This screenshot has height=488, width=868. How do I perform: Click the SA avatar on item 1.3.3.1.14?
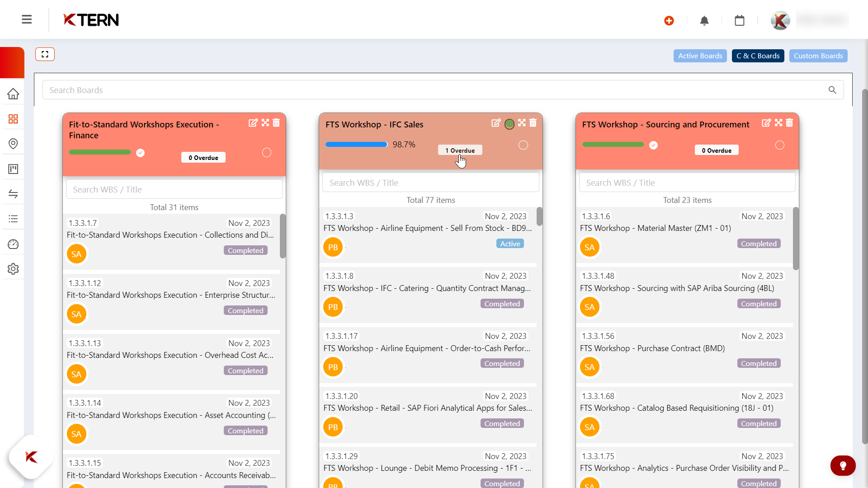point(76,434)
